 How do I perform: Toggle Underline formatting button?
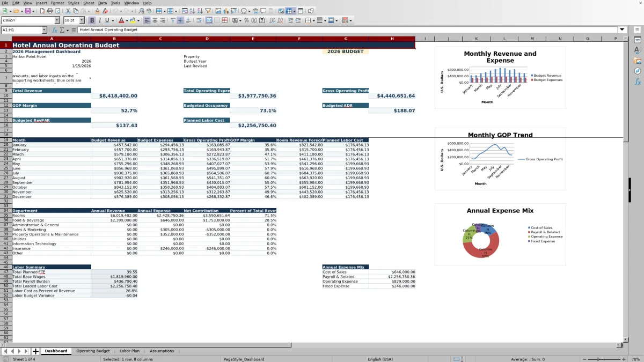[107, 20]
